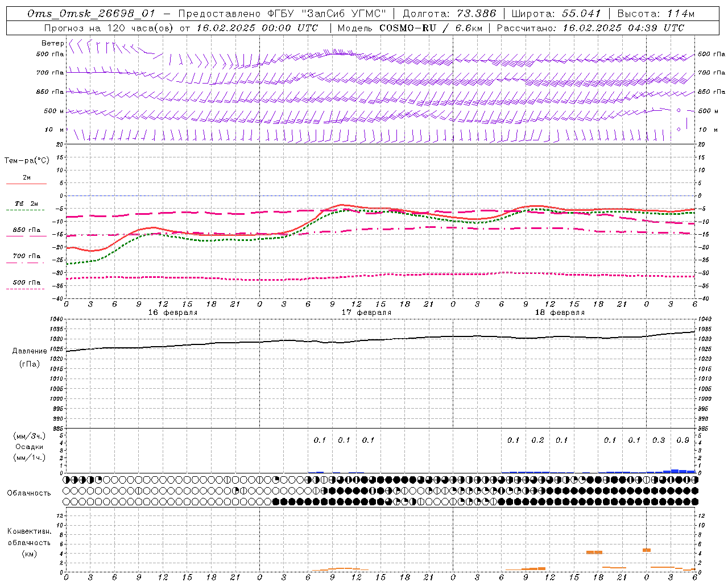This screenshot has width=728, height=582.
Task: Click the tallest blue precipitation bar near hour 3
Action: 675,471
